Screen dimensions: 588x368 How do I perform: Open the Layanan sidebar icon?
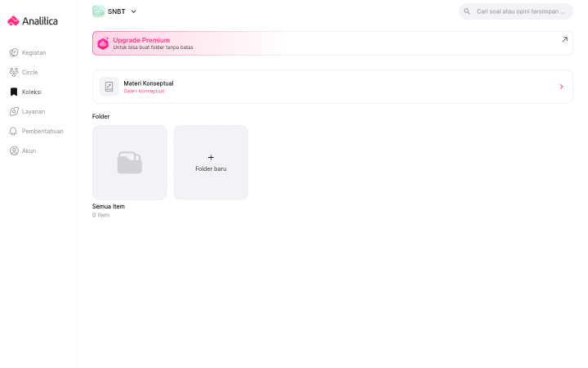pyautogui.click(x=14, y=111)
